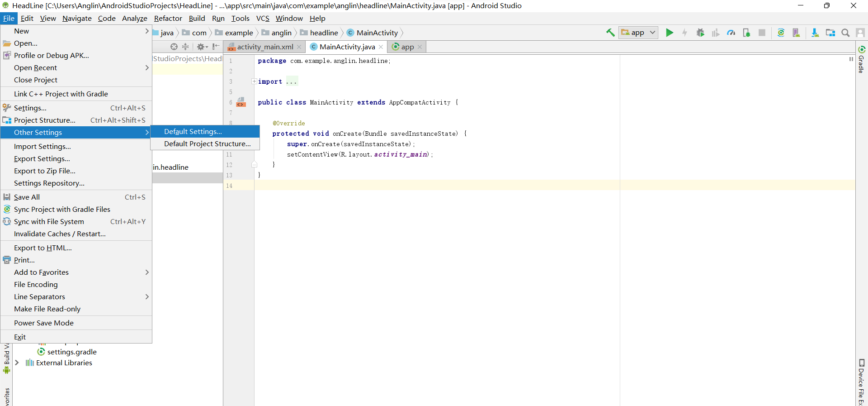Select settings.gradle in project tree

point(67,352)
